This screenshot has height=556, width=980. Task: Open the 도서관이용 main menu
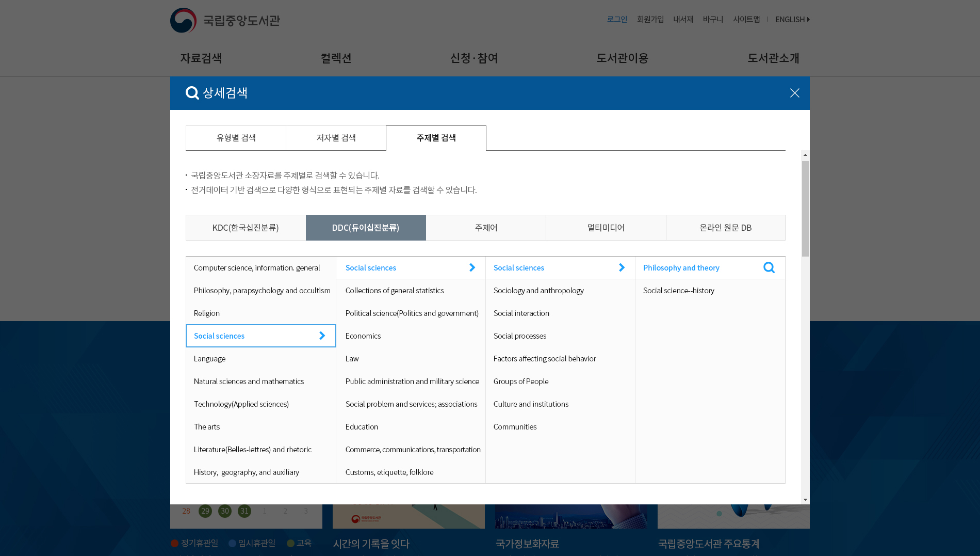(x=622, y=58)
